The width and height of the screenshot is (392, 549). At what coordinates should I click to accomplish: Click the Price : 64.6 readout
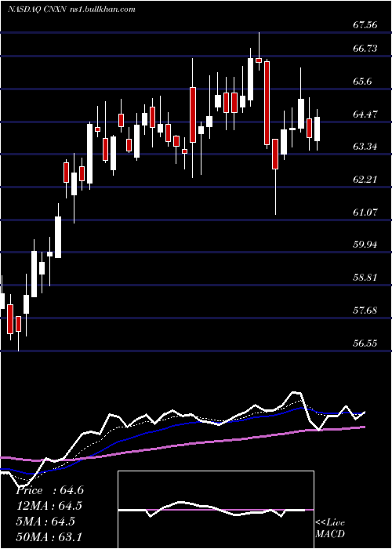click(49, 490)
